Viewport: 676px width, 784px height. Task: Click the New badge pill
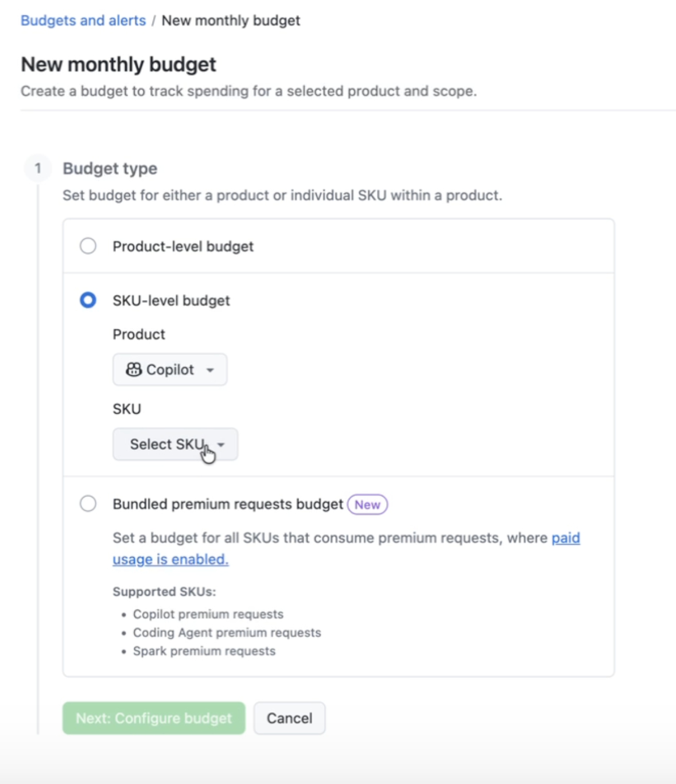(x=367, y=504)
